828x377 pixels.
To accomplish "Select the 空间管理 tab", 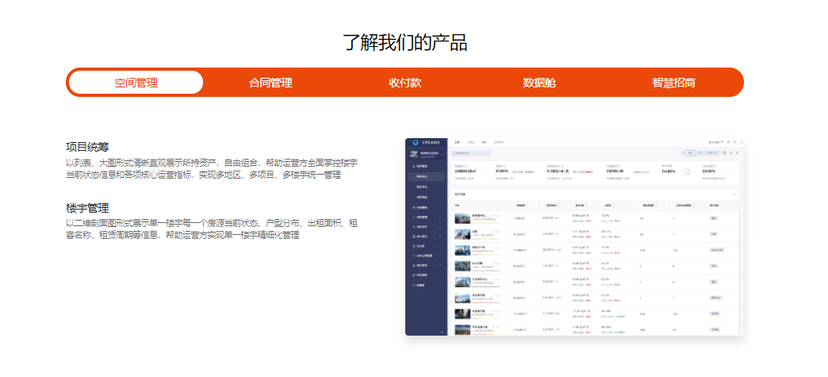I will point(136,82).
